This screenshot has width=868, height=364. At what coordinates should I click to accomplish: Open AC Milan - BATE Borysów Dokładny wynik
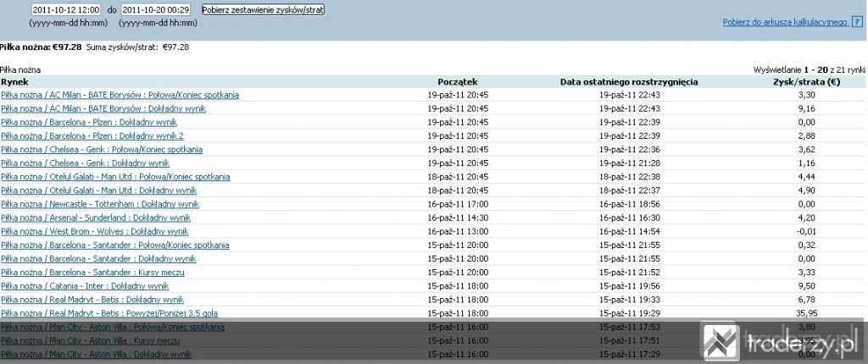tap(103, 108)
